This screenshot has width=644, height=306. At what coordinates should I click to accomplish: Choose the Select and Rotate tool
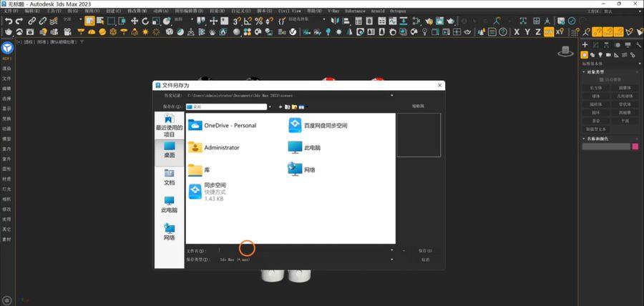point(145,21)
